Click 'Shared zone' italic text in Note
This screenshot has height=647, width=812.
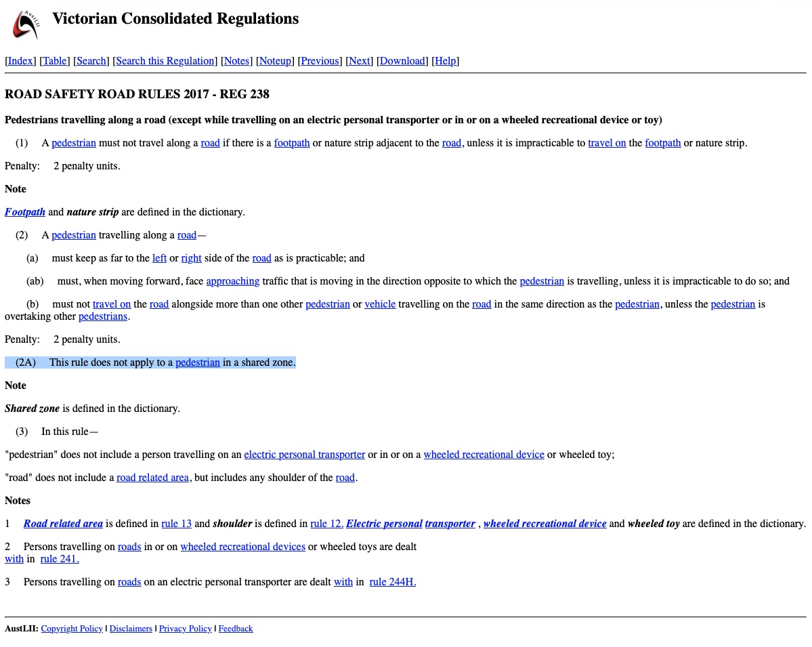pyautogui.click(x=32, y=409)
